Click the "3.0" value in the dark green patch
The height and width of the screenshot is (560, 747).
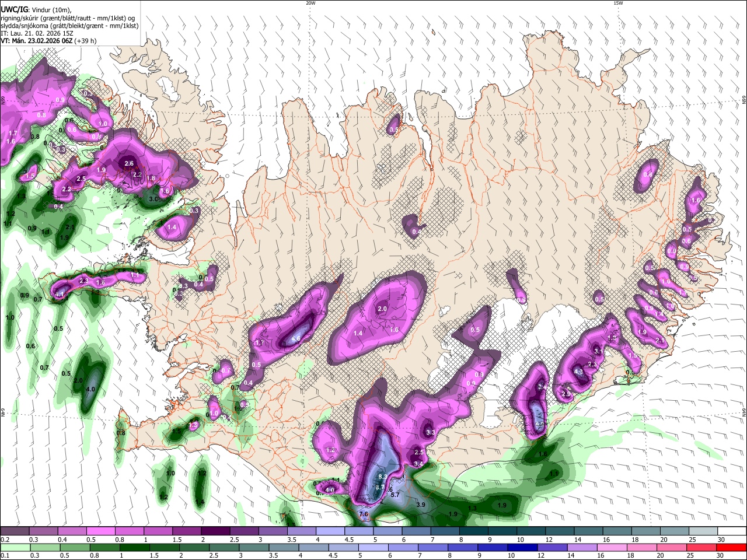154,199
